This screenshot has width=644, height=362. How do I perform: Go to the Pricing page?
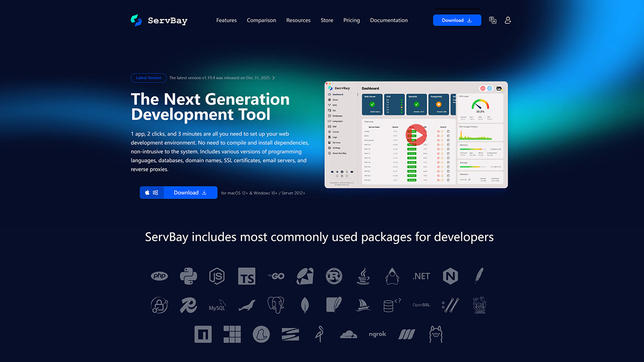[351, 21]
